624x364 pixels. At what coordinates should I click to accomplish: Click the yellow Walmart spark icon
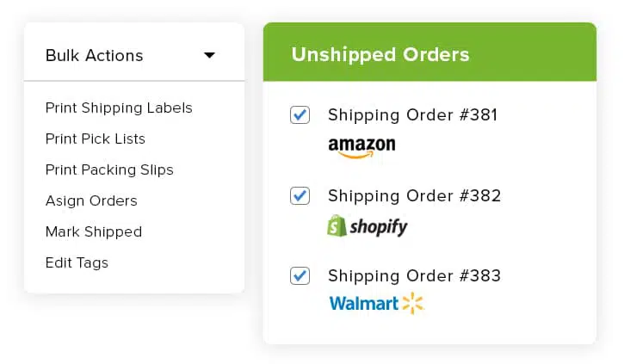coord(412,304)
